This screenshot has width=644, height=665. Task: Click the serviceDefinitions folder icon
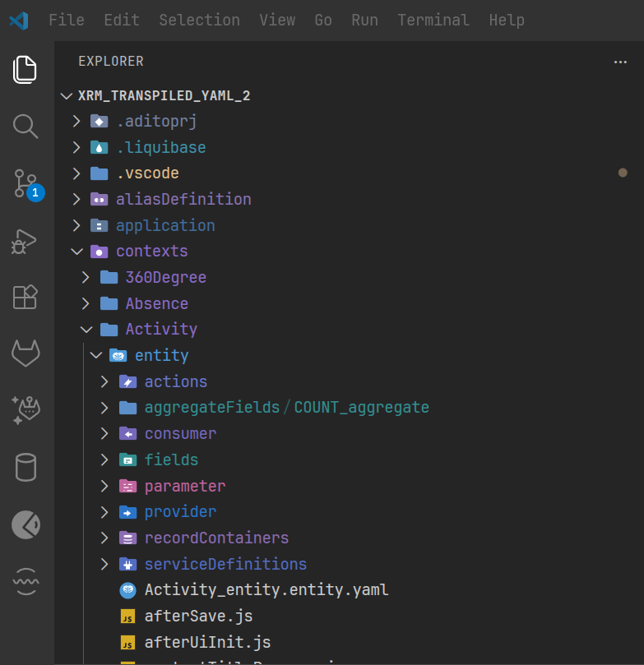(x=127, y=565)
